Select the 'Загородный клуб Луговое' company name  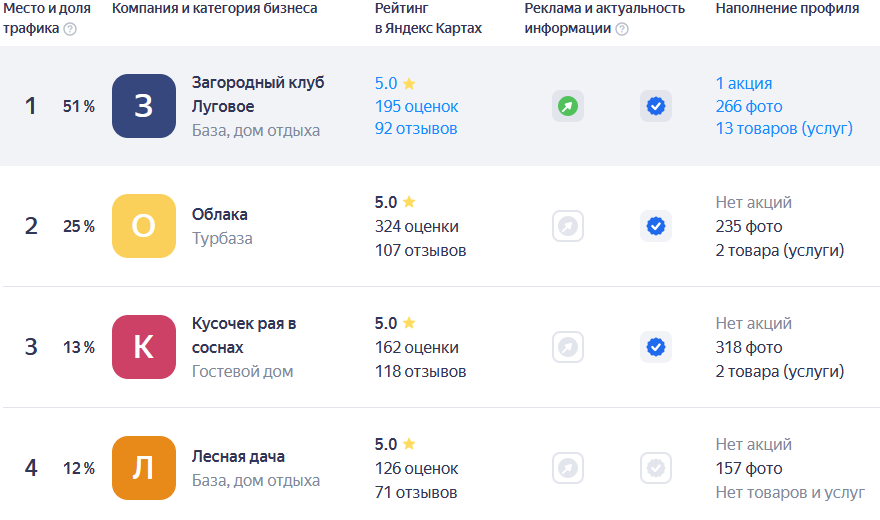[x=258, y=94]
